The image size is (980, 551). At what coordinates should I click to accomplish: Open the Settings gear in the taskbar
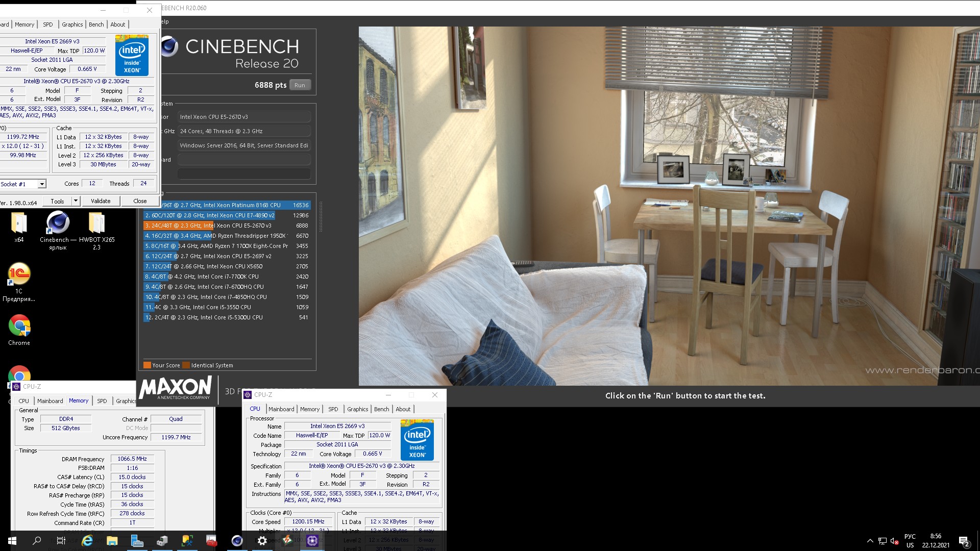pyautogui.click(x=262, y=541)
